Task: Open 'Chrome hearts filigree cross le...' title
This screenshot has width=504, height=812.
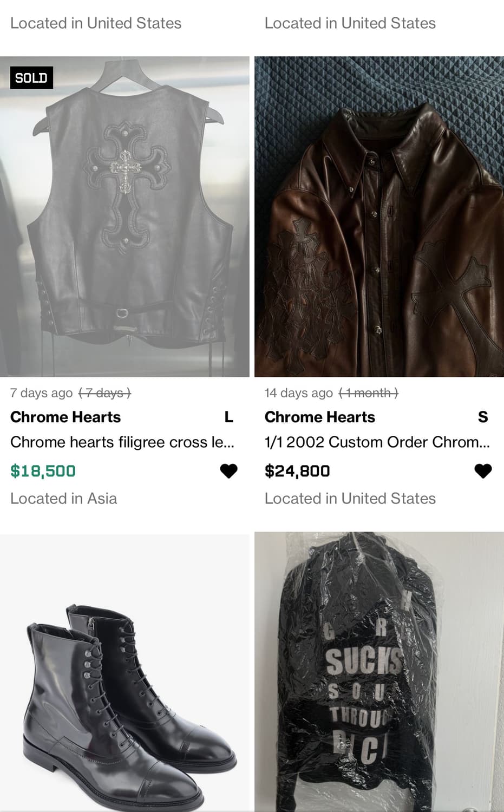Action: [x=122, y=442]
